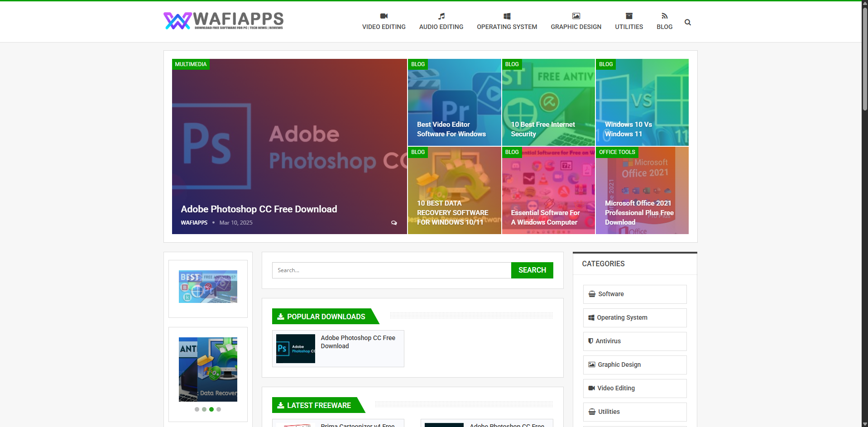The width and height of the screenshot is (868, 427).
Task: Open Adobe Photoshop CC thumbnail in Popular Downloads
Action: [296, 349]
